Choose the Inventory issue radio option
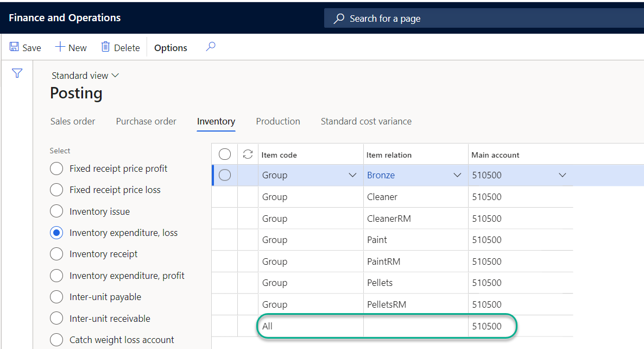Screen dimensions: 644x349 pyautogui.click(x=56, y=211)
